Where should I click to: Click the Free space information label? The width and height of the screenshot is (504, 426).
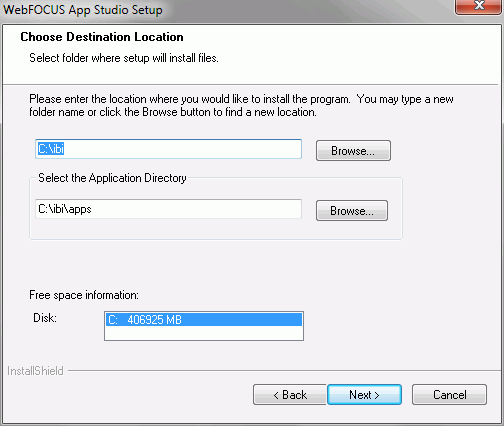coord(84,295)
